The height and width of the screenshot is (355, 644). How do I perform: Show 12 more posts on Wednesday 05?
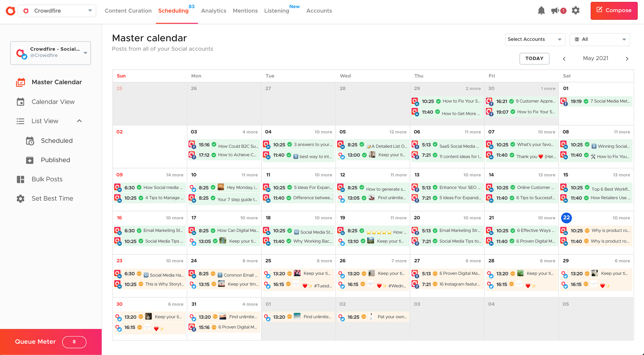coord(398,132)
